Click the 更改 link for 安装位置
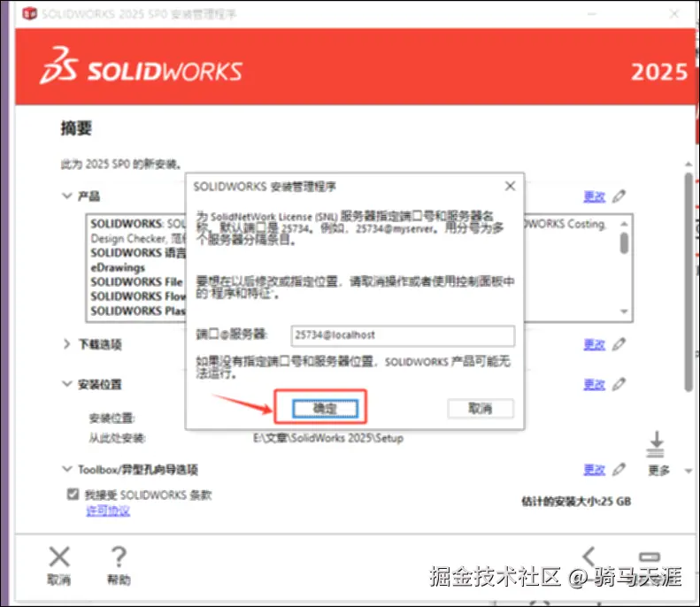Image resolution: width=700 pixels, height=607 pixels. tap(594, 384)
